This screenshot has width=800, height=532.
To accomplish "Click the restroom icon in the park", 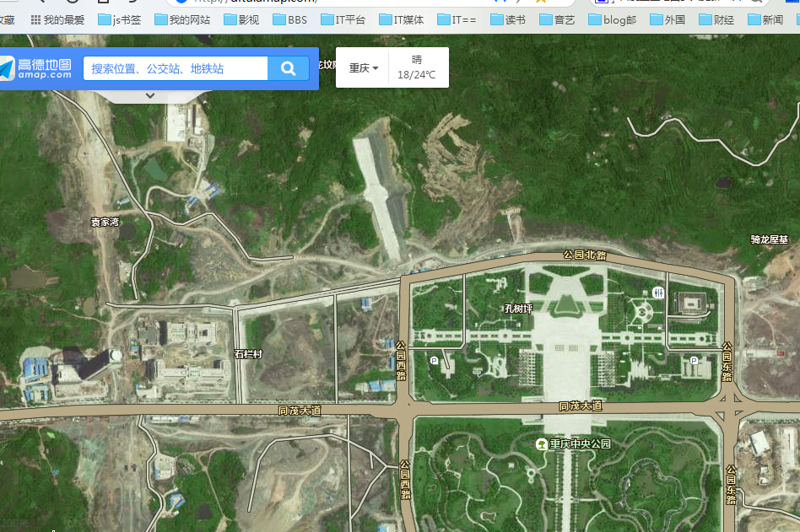I will [x=658, y=293].
